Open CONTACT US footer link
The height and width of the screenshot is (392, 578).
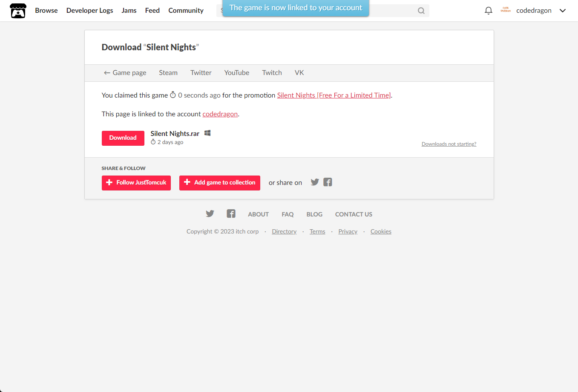coord(354,214)
